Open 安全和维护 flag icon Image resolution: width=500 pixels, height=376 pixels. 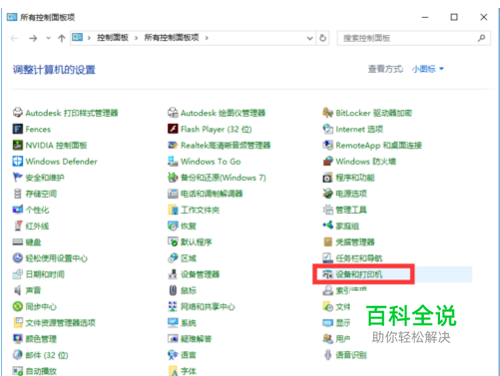pos(18,177)
